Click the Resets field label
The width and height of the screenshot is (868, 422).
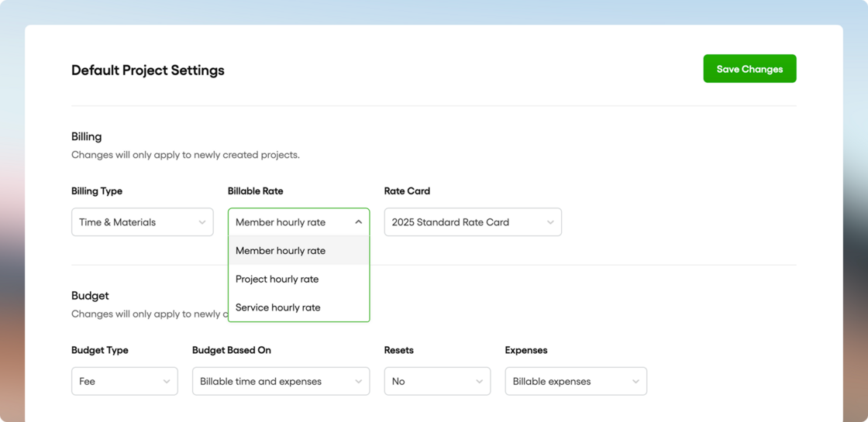(398, 350)
